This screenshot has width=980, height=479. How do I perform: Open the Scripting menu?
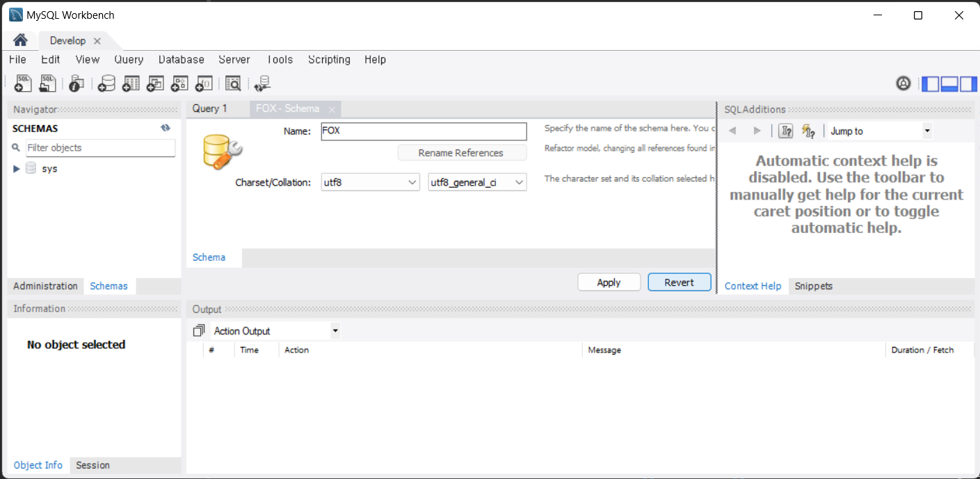point(329,60)
